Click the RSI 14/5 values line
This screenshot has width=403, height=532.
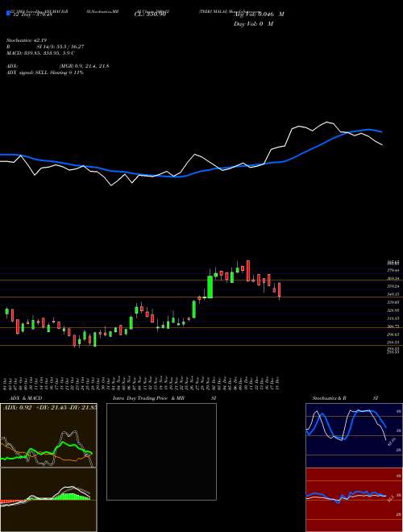click(45, 47)
